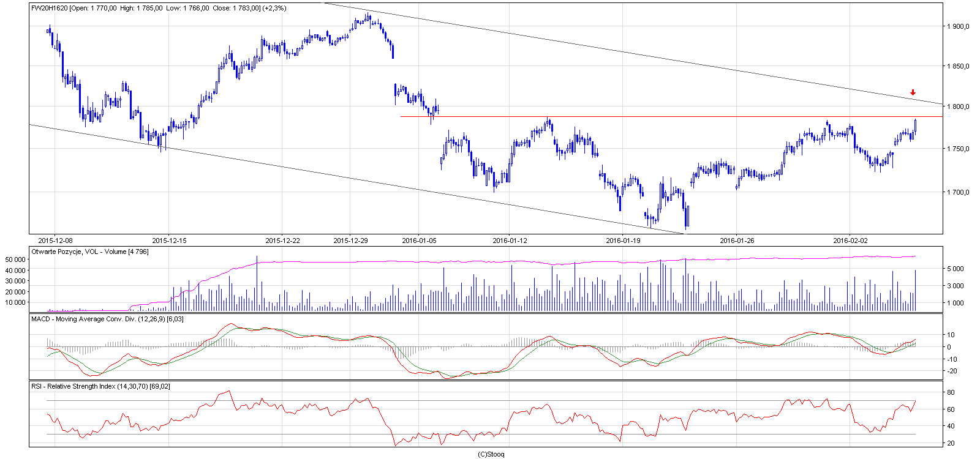Click the 1 700,0 price axis label
This screenshot has height=459, width=980.
pyautogui.click(x=959, y=192)
